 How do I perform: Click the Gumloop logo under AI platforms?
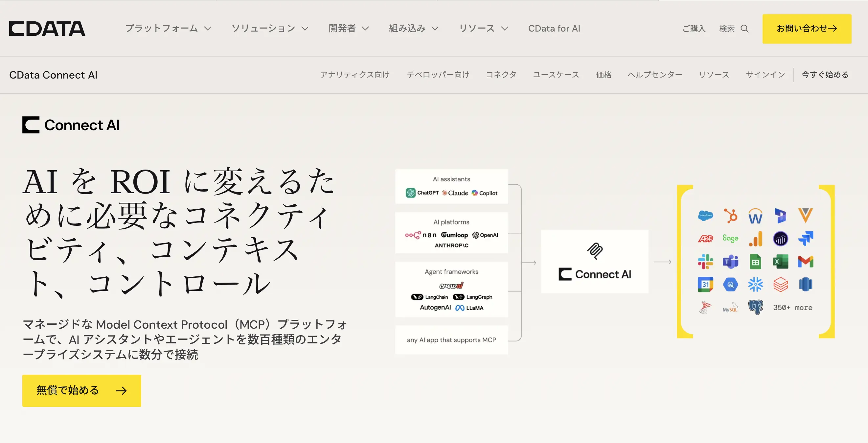(x=454, y=235)
